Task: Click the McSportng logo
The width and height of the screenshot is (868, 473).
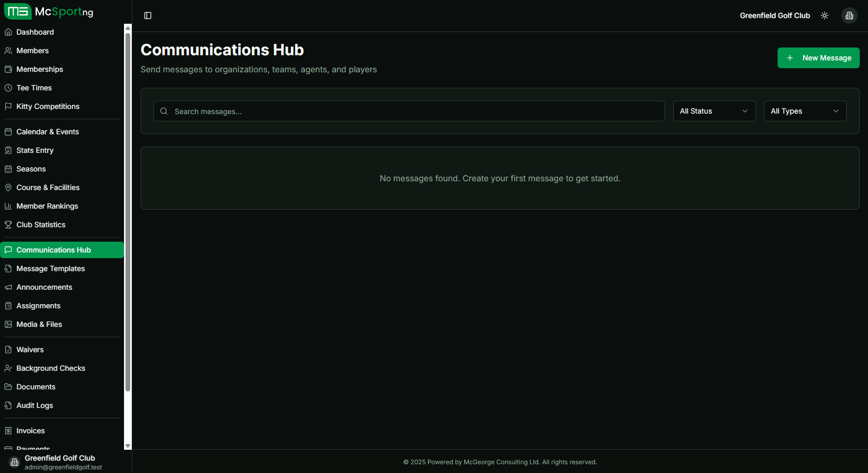Action: tap(48, 11)
